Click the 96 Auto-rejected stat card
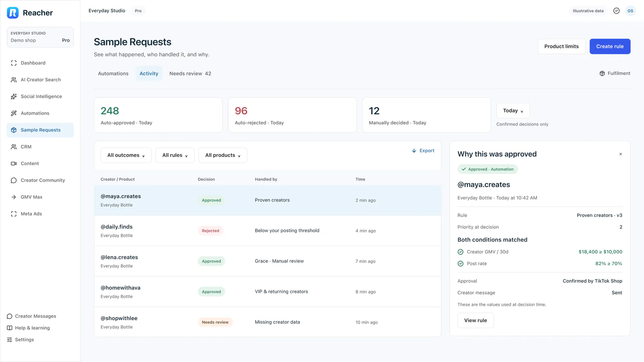This screenshot has width=644, height=362. pyautogui.click(x=292, y=115)
